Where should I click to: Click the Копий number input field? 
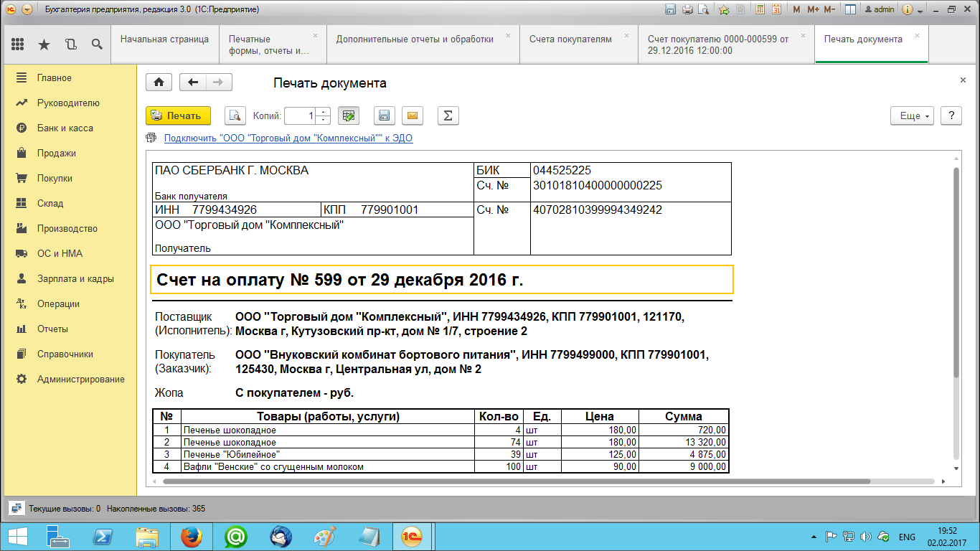pos(300,116)
